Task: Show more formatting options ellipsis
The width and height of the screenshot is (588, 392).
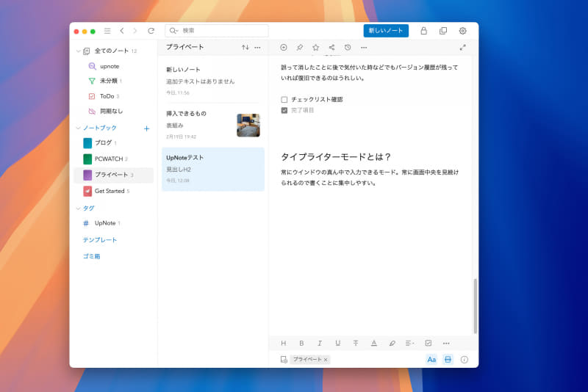Action: point(446,344)
